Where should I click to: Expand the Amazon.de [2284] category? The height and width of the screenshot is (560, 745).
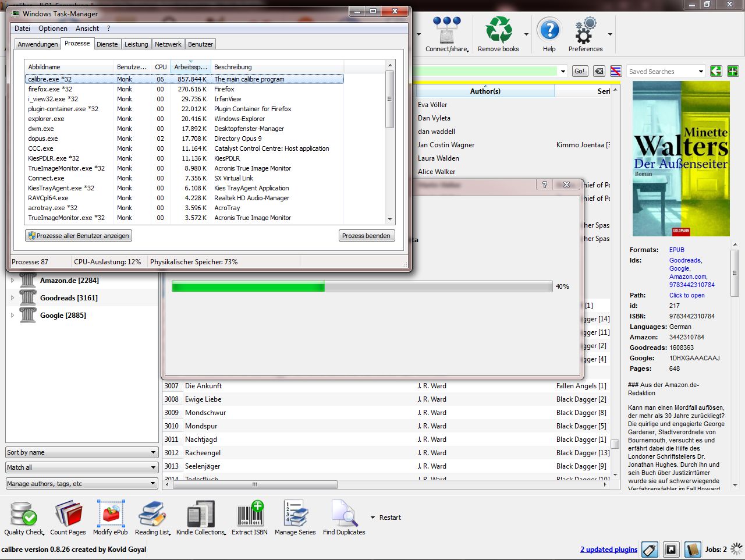12,280
